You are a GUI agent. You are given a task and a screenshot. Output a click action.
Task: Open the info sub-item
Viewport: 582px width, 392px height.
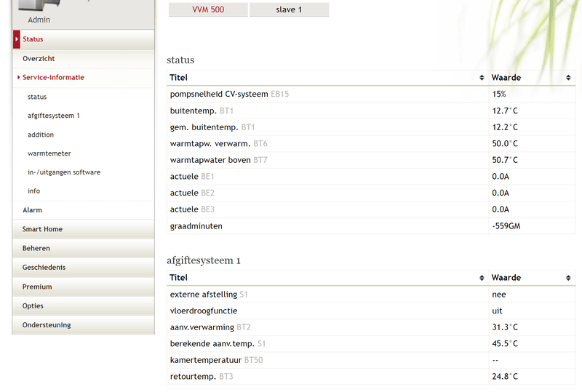click(x=33, y=191)
